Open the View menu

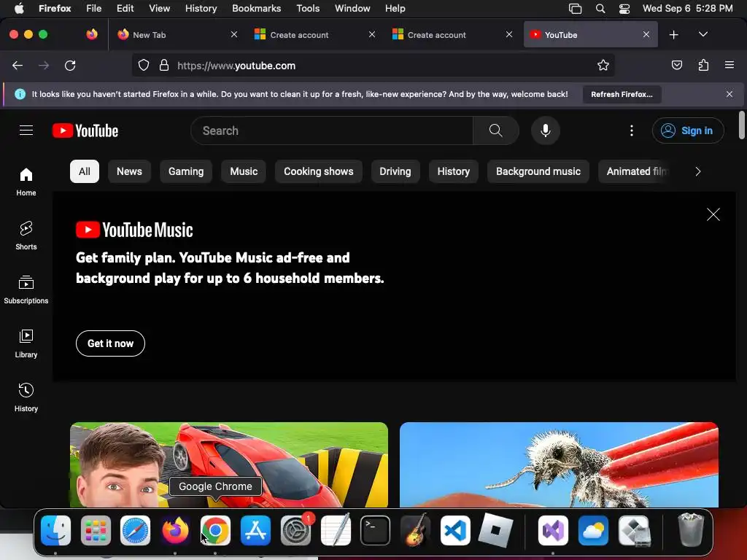159,8
